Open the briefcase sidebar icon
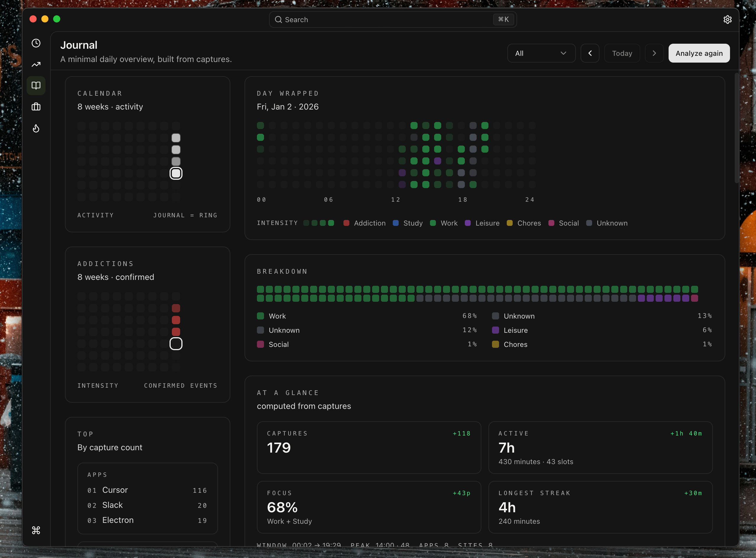 tap(36, 107)
